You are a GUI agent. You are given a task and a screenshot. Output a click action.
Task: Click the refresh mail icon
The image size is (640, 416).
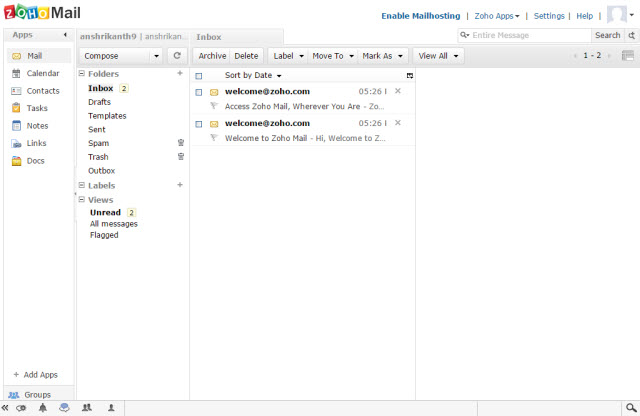[177, 56]
